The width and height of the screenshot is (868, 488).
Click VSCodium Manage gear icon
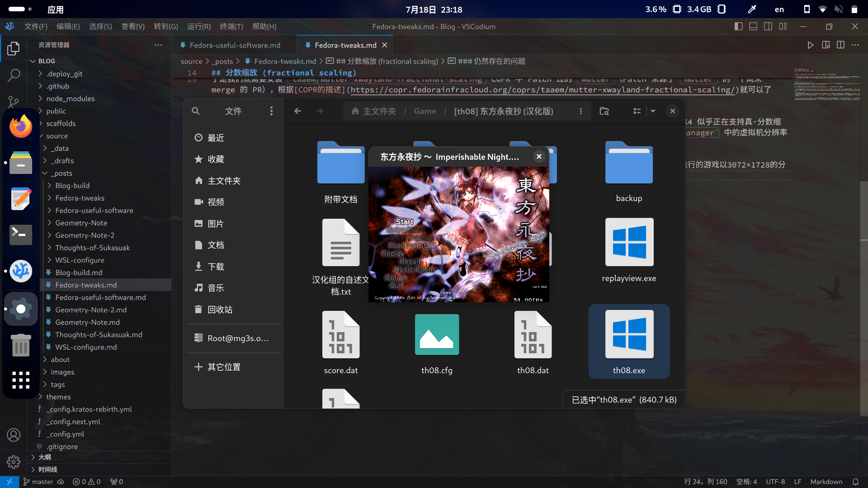click(x=14, y=461)
